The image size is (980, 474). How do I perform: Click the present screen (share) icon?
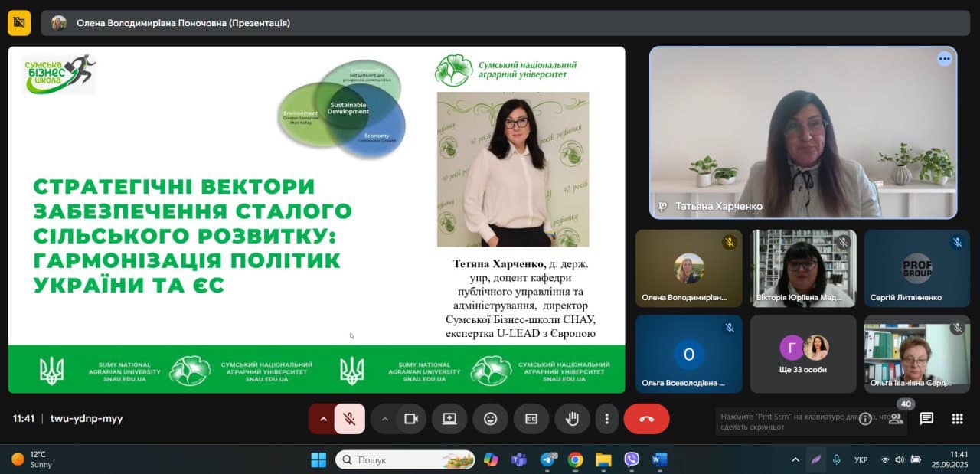coord(449,419)
